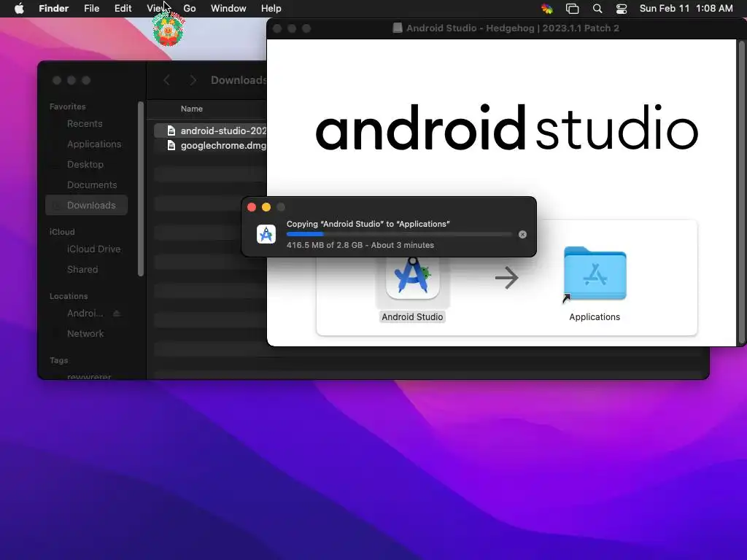Open the Edit menu
747x560 pixels.
pos(123,9)
